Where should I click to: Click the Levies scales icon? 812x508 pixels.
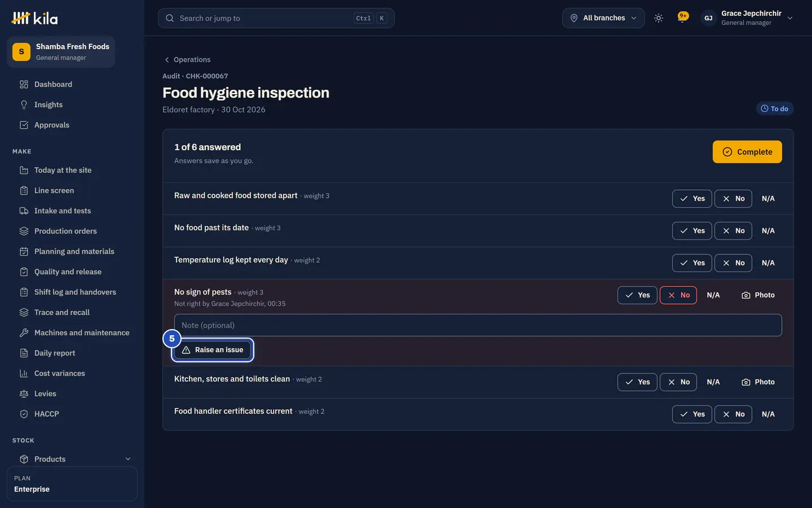tap(24, 393)
